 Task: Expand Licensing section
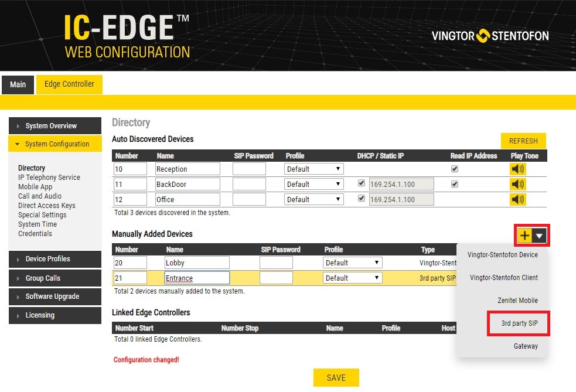55,315
